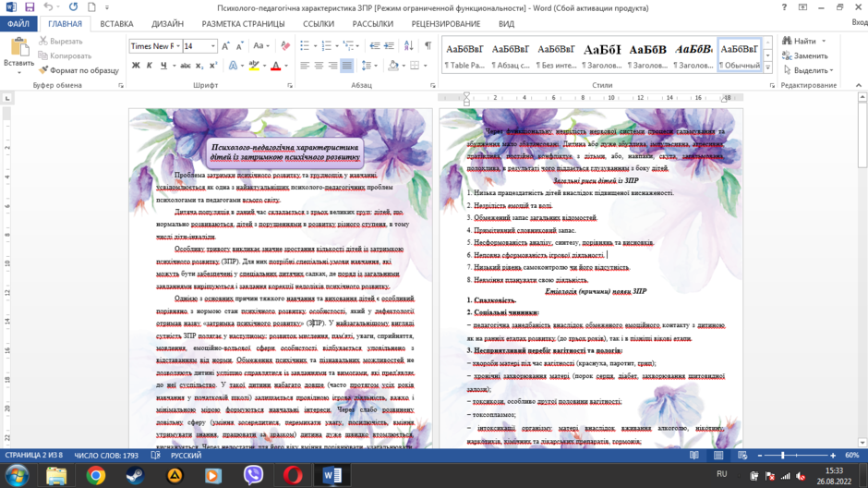Align text left icon
Screen dimensions: 868x488
305,66
